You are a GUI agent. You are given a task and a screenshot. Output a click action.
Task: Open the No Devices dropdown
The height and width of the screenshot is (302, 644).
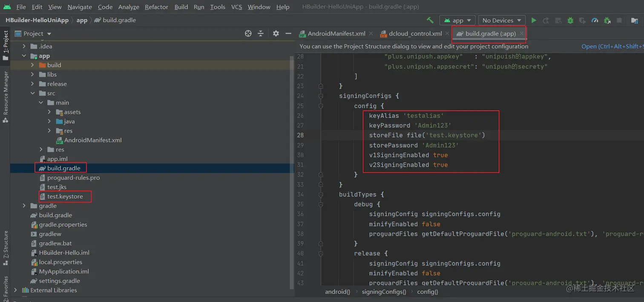click(x=502, y=20)
